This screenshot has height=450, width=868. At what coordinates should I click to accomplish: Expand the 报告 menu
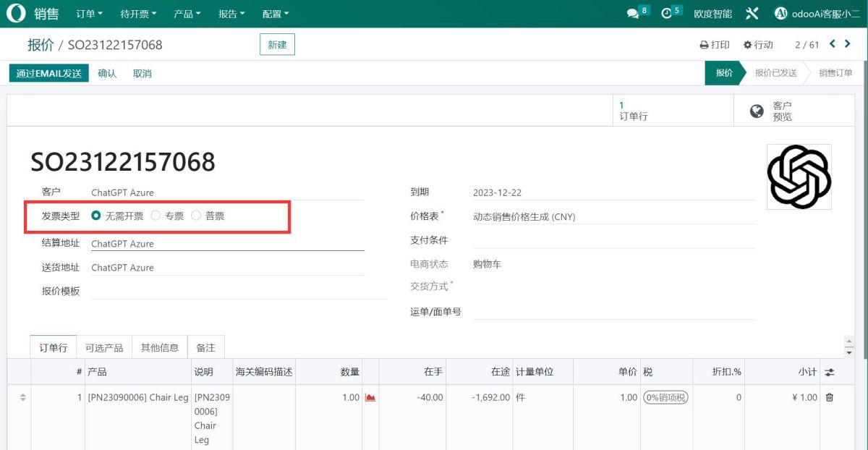coord(232,14)
